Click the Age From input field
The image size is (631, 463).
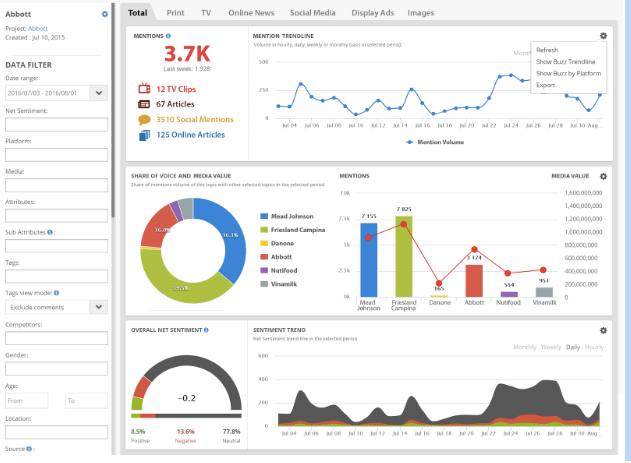[27, 401]
